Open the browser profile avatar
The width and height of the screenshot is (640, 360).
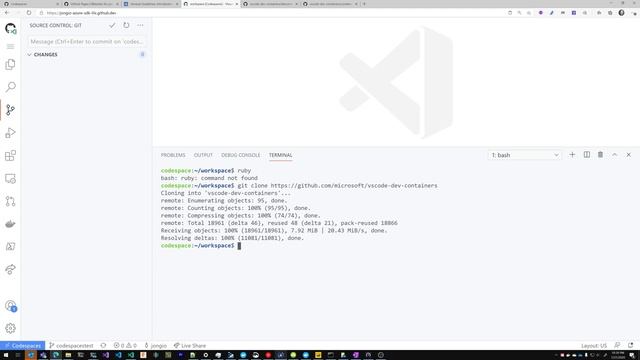point(621,13)
